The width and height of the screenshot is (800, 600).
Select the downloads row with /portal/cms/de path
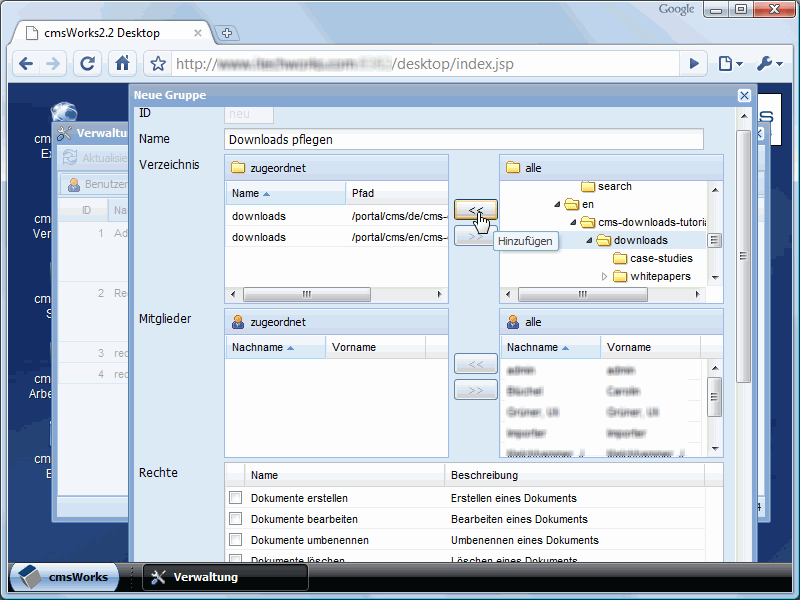(337, 216)
